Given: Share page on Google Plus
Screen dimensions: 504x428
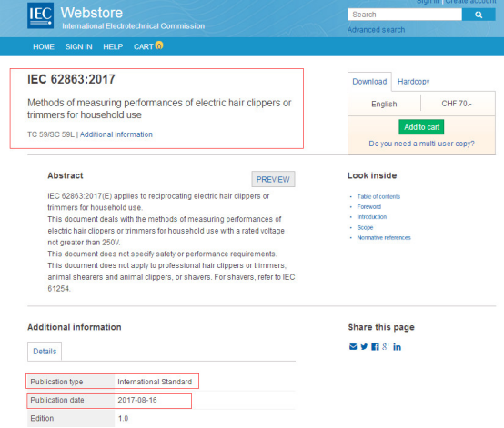Looking at the screenshot, I should point(385,347).
